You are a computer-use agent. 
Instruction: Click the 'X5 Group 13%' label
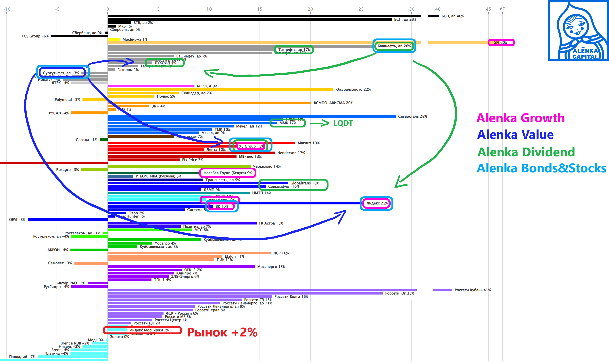pos(251,146)
